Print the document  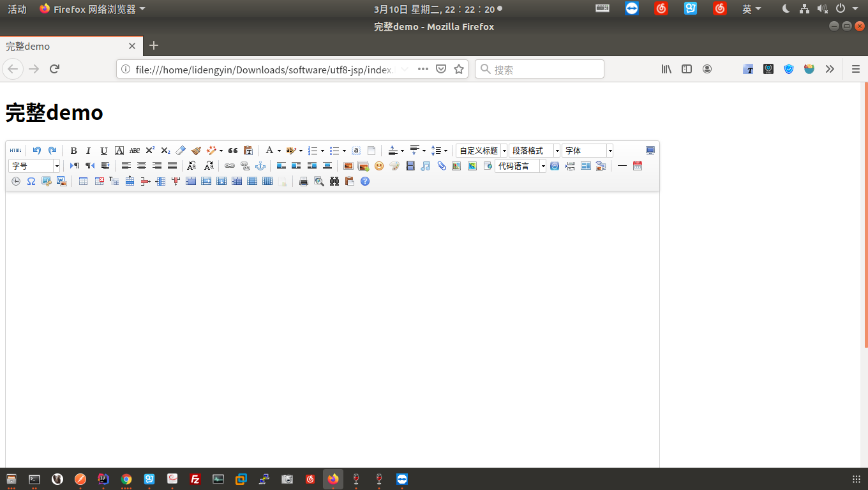[x=303, y=181]
